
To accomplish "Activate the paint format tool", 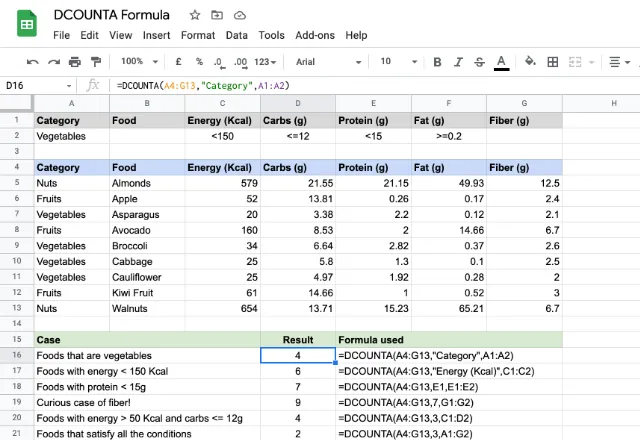I will click(96, 62).
